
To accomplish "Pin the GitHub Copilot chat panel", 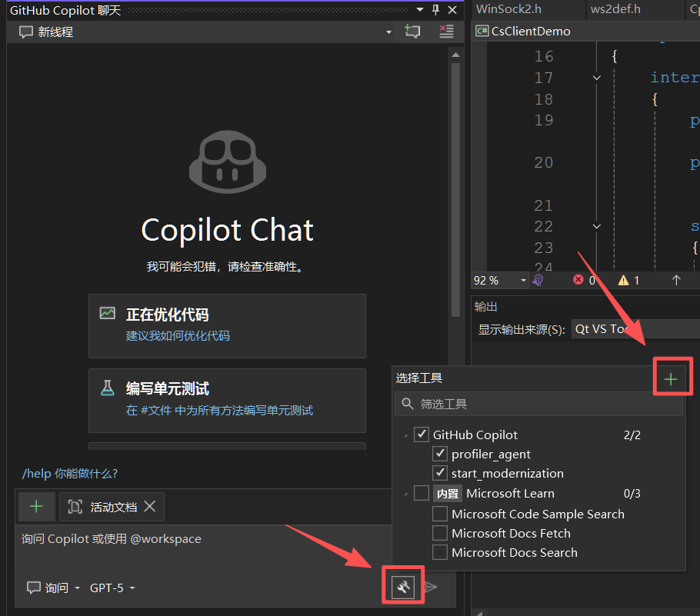I will tap(435, 9).
